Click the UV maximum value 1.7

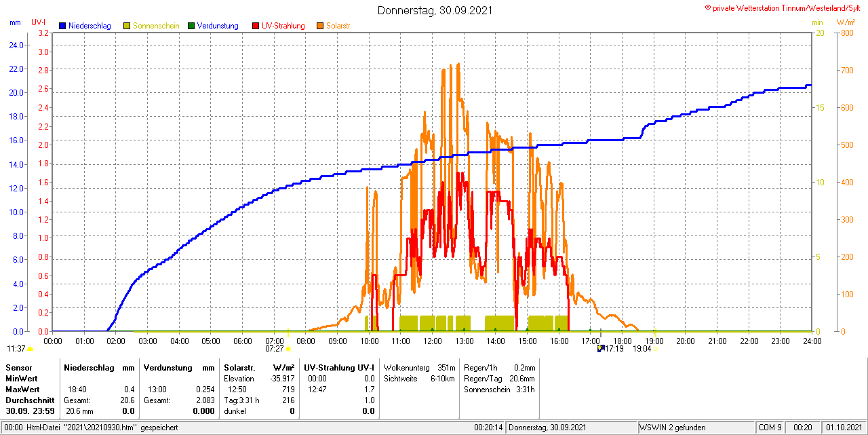(x=369, y=389)
